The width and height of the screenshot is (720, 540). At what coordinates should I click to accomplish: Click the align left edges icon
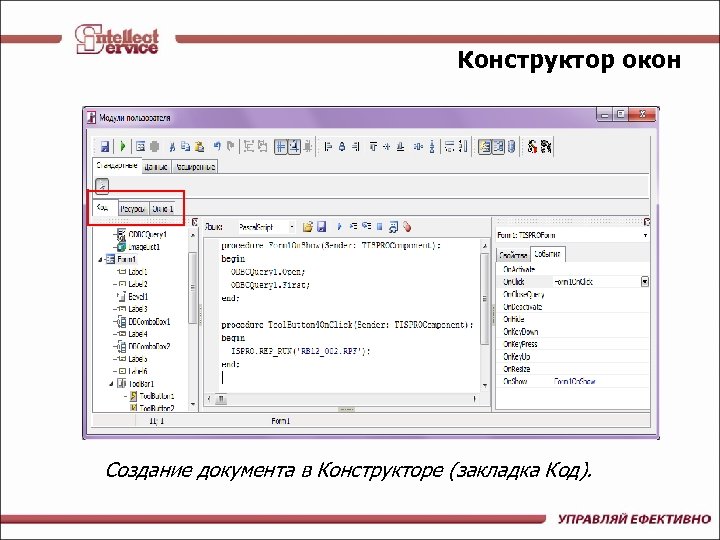click(x=328, y=146)
